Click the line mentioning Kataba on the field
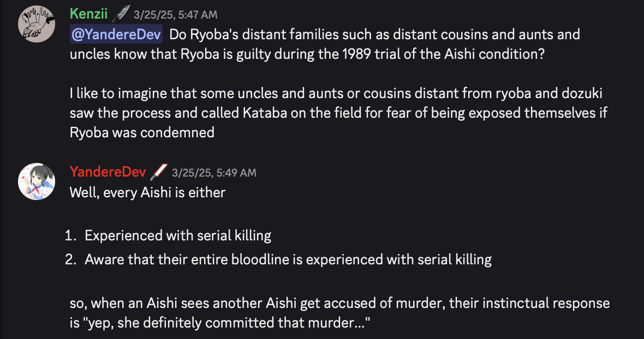644x339 pixels. click(x=338, y=113)
